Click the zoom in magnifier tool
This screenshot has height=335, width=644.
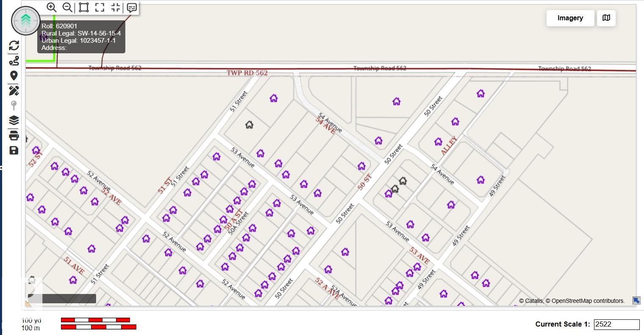[52, 7]
